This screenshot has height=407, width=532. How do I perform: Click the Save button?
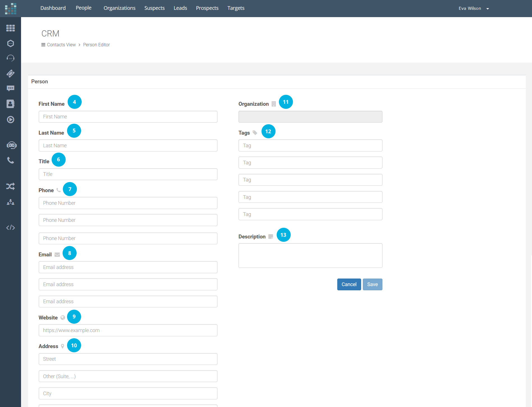click(x=373, y=284)
